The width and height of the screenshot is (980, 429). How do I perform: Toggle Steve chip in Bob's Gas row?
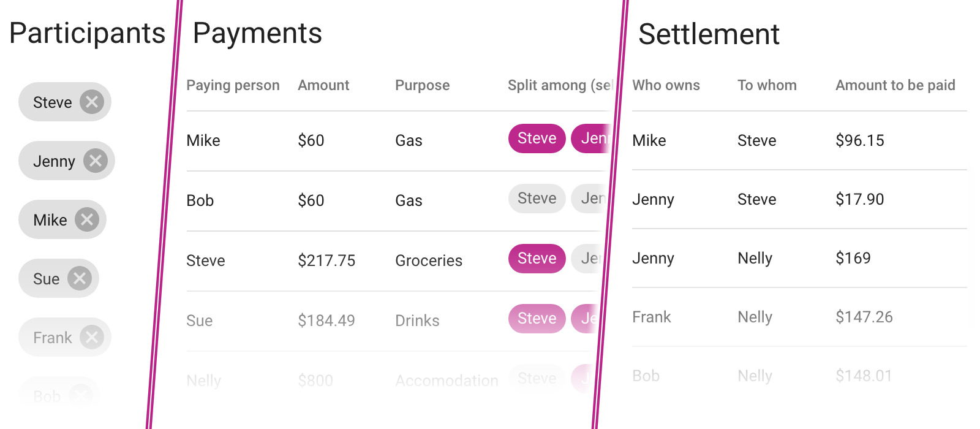[x=537, y=199]
